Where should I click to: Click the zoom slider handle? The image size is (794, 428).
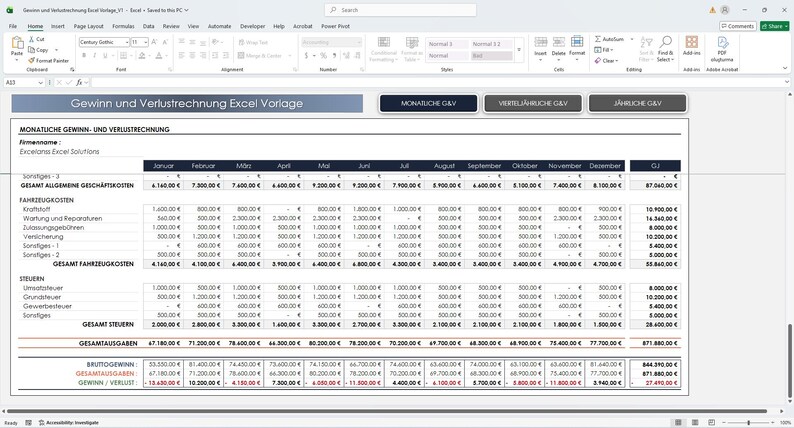pyautogui.click(x=748, y=422)
